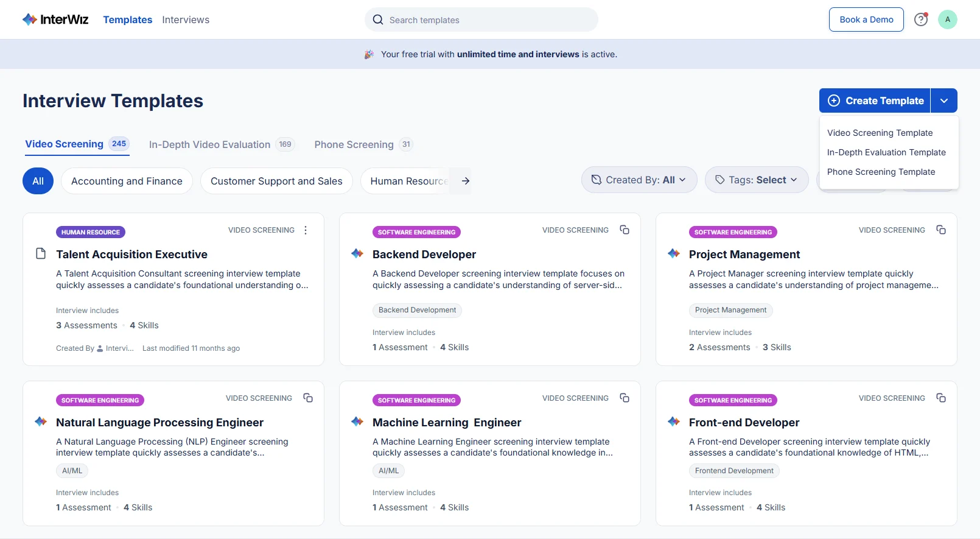This screenshot has width=980, height=539.
Task: Expand the Create Template dropdown arrow
Action: click(944, 100)
